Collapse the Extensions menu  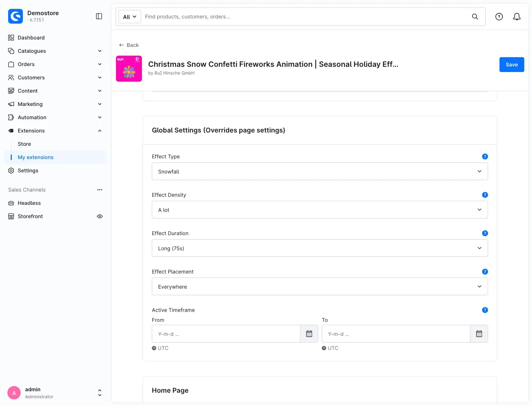(x=55, y=131)
